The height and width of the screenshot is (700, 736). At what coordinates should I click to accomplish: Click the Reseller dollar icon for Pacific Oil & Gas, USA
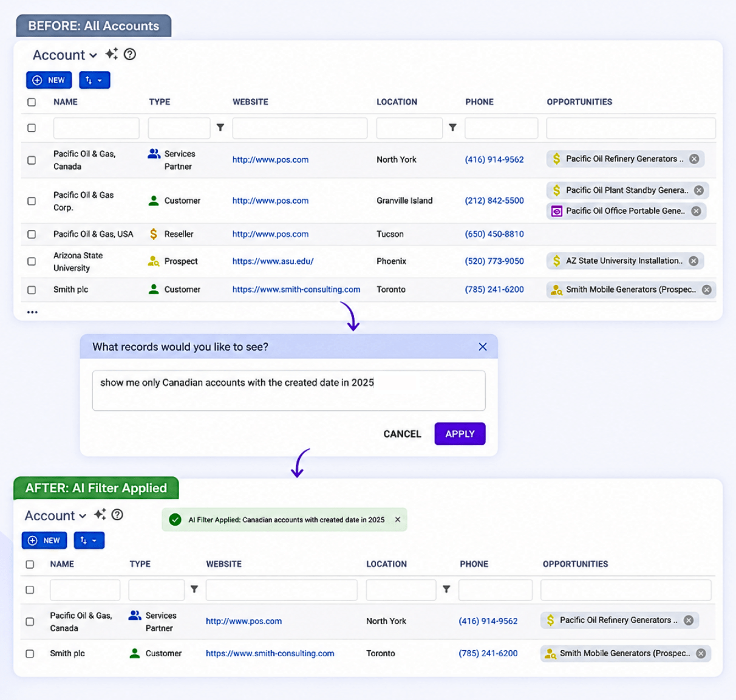click(154, 234)
